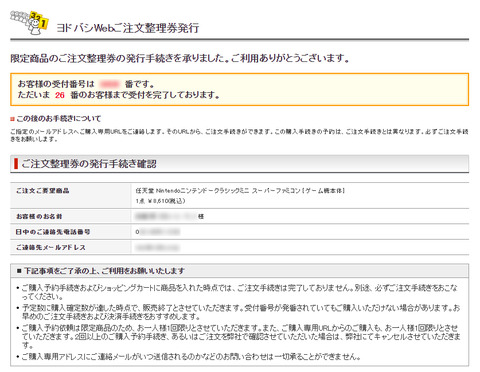Click the red number 26 in status box
The image size is (480, 372).
pyautogui.click(x=60, y=95)
